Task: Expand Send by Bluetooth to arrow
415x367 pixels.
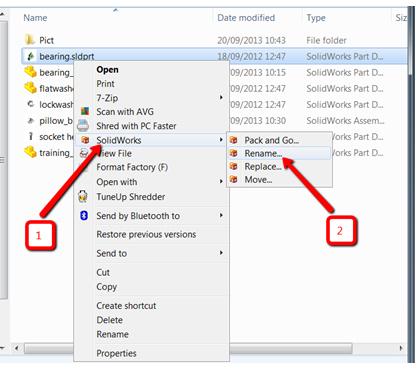Action: coord(221,215)
